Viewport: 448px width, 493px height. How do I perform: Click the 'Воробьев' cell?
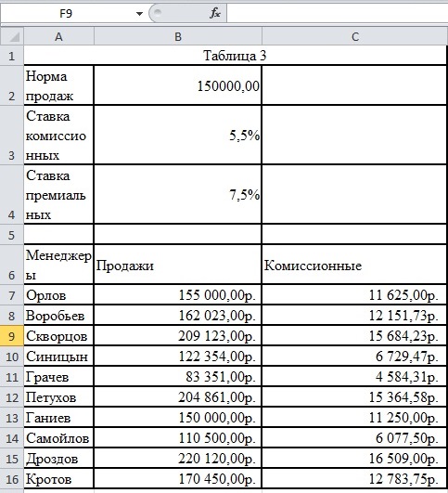(58, 316)
